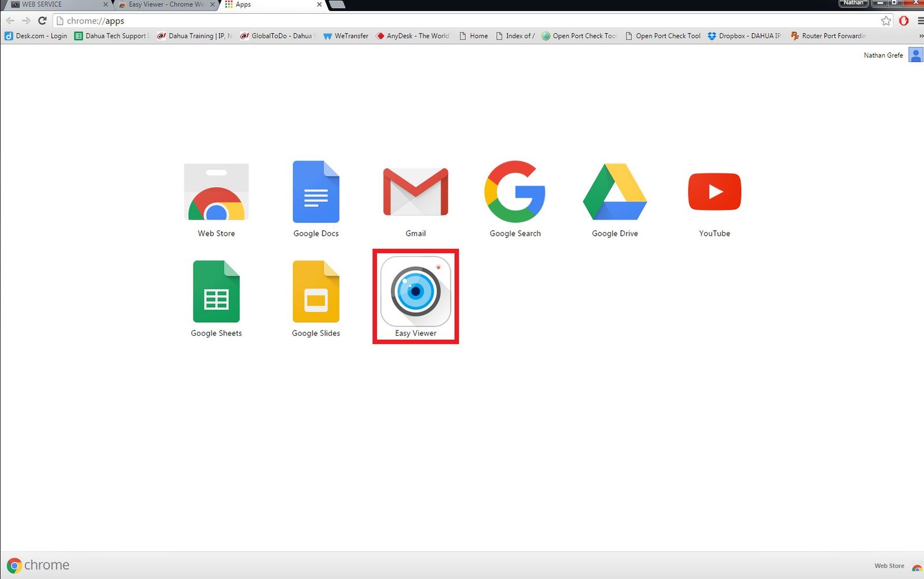
Task: Open the Dahua Training bookmark
Action: [x=195, y=36]
